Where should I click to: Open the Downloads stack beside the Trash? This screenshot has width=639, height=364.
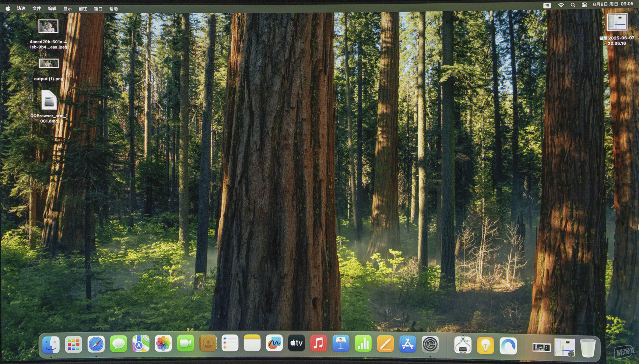(x=565, y=347)
